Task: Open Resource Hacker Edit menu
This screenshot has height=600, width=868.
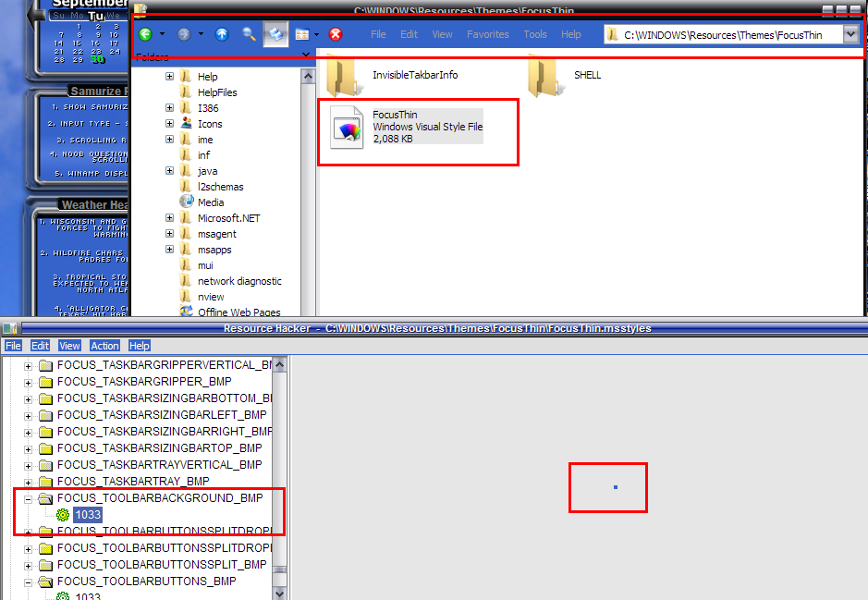Action: pos(40,346)
